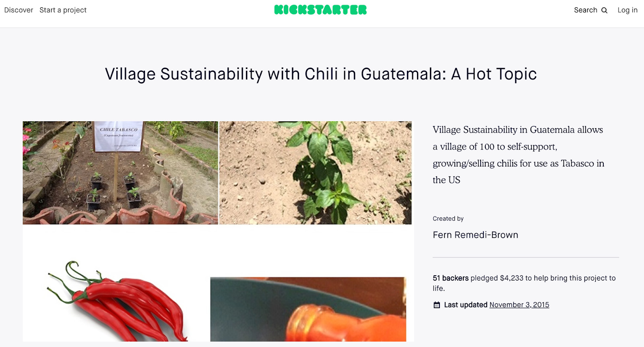Viewport: 644px width, 347px height.
Task: Click the green chili plant photo
Action: (x=316, y=173)
